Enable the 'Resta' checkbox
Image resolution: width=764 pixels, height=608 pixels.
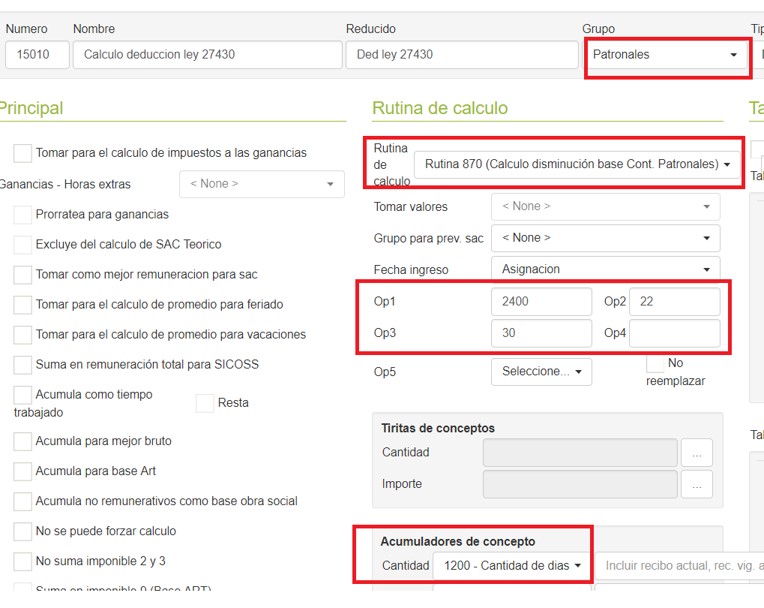pos(205,403)
